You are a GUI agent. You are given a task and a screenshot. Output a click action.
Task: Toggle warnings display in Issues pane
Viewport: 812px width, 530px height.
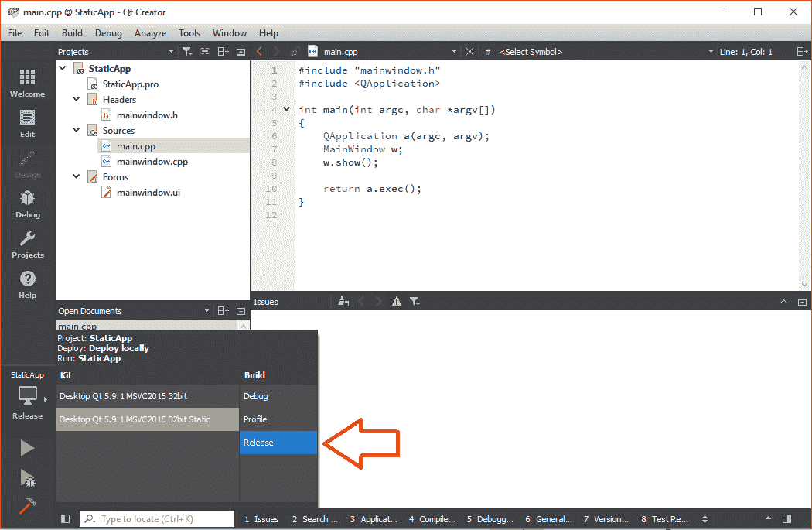click(x=396, y=302)
